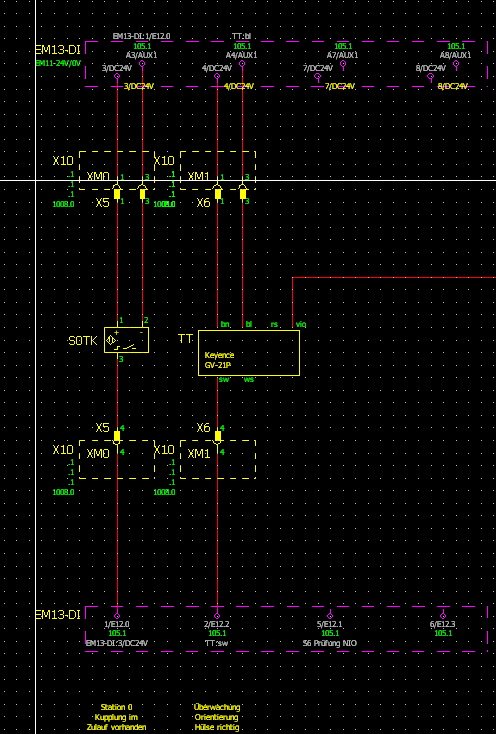496x734 pixels.
Task: Select lower X5 plug pin 4 symbol
Action: click(x=117, y=437)
